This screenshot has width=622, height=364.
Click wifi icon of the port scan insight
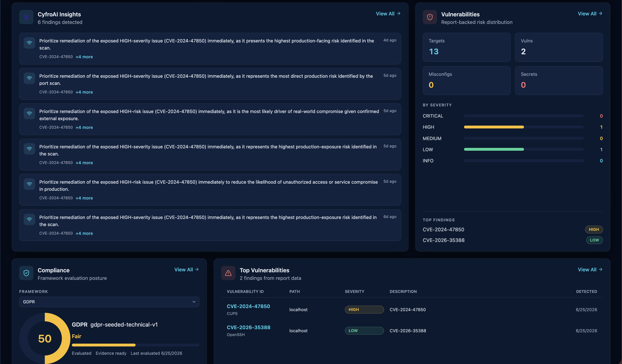click(x=29, y=78)
